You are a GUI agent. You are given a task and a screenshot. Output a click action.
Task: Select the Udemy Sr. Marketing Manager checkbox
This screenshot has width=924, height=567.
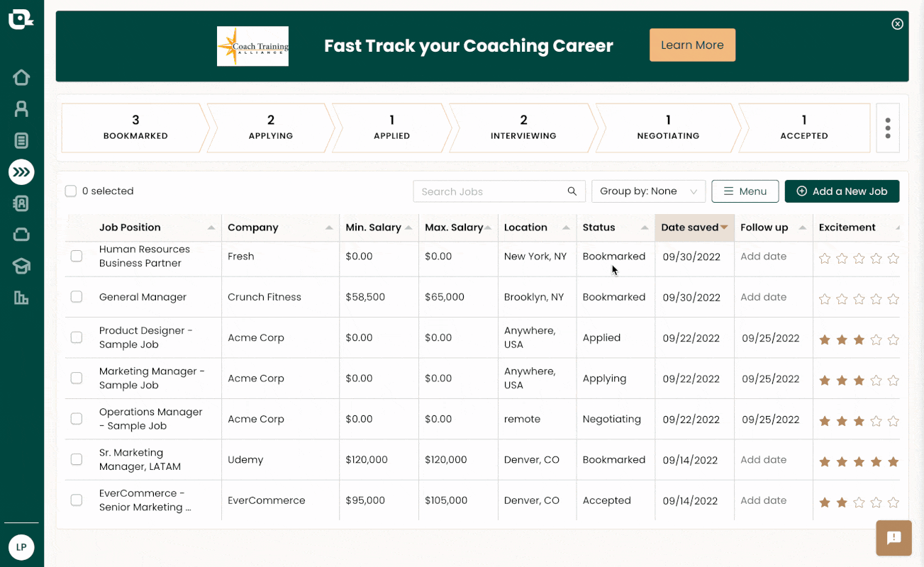77,460
